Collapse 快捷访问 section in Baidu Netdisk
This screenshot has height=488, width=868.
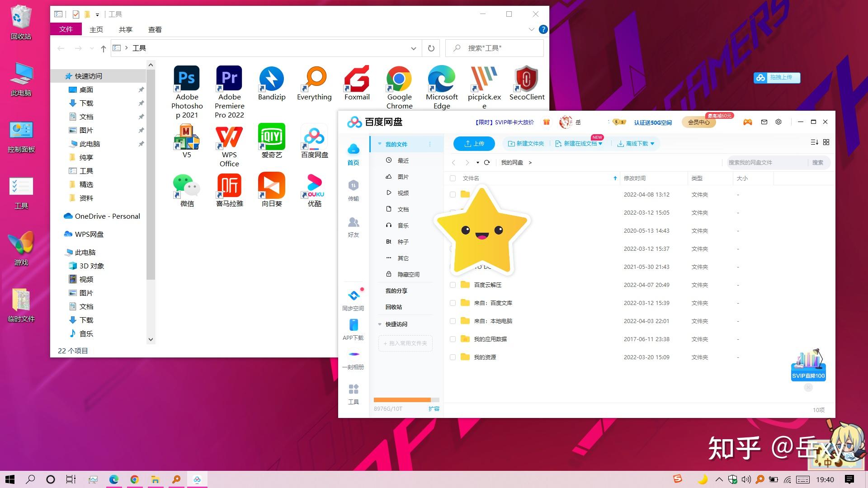(x=380, y=324)
